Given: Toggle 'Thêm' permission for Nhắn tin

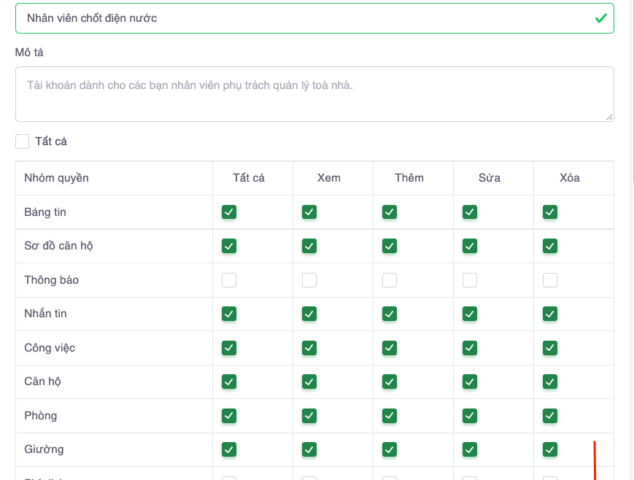Looking at the screenshot, I should (389, 314).
